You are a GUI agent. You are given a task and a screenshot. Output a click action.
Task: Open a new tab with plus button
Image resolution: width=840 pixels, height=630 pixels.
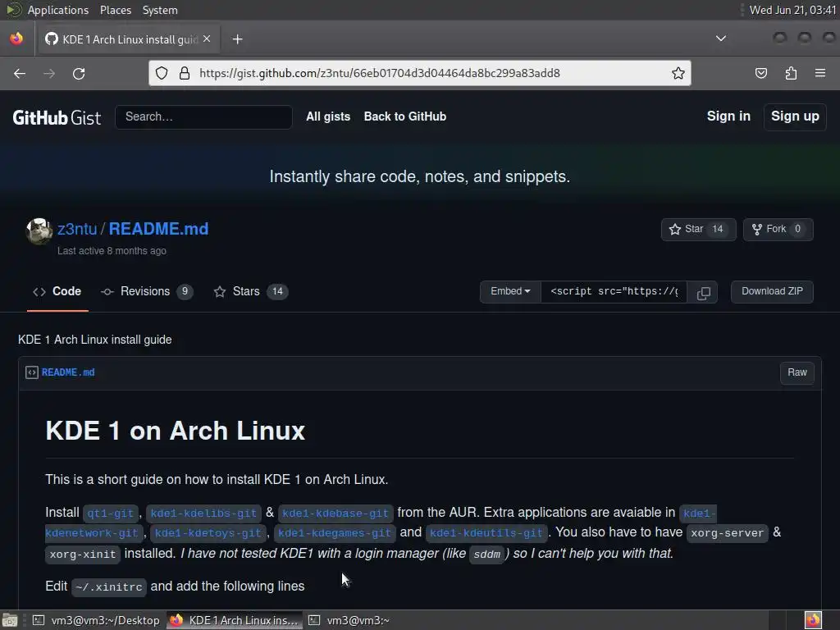237,39
